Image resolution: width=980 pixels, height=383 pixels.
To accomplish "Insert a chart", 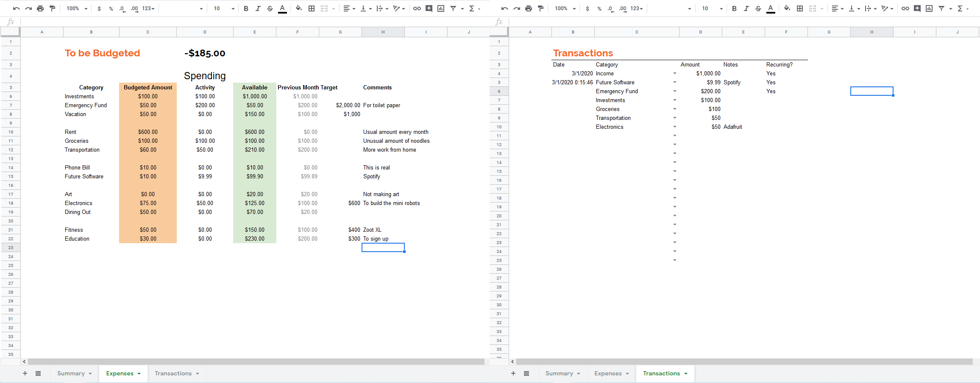I will pyautogui.click(x=441, y=8).
